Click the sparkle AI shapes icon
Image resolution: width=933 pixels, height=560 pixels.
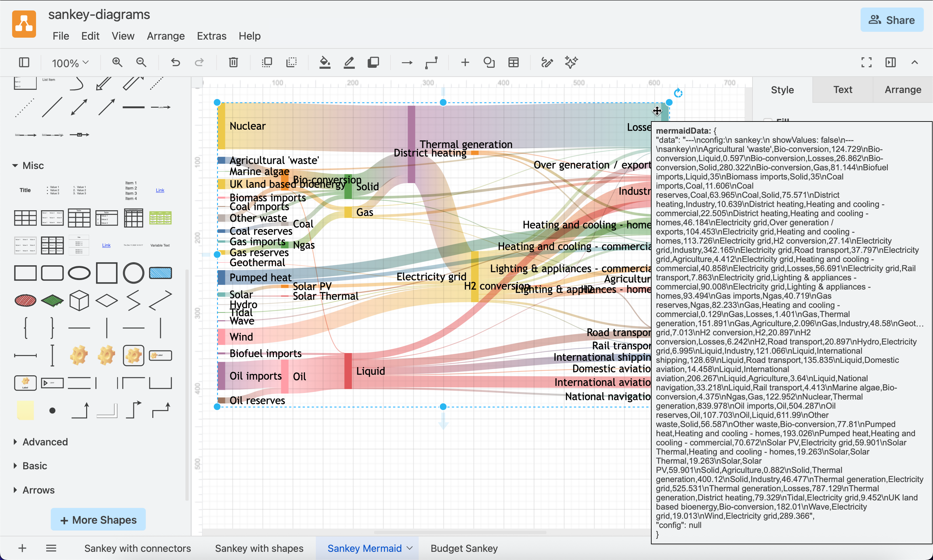[570, 62]
